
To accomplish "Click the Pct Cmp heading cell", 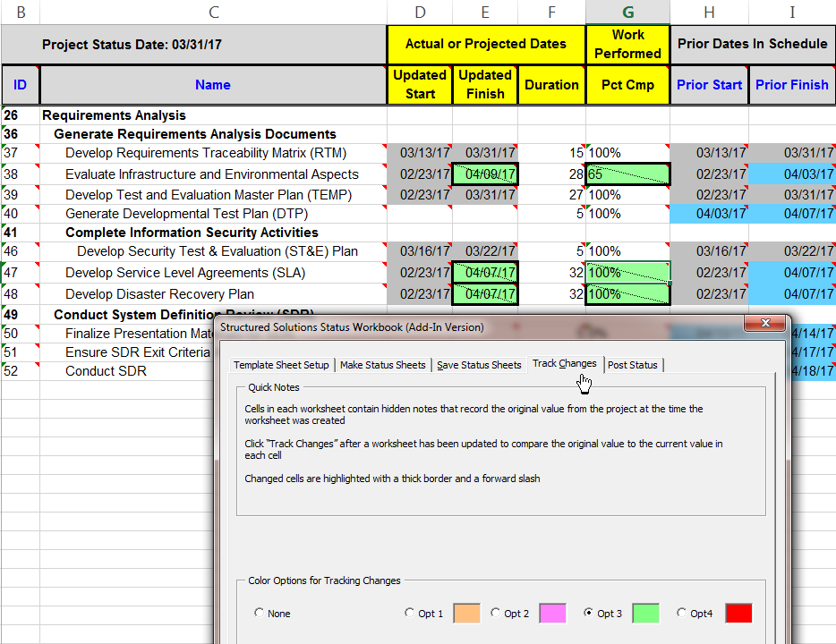I will (628, 85).
